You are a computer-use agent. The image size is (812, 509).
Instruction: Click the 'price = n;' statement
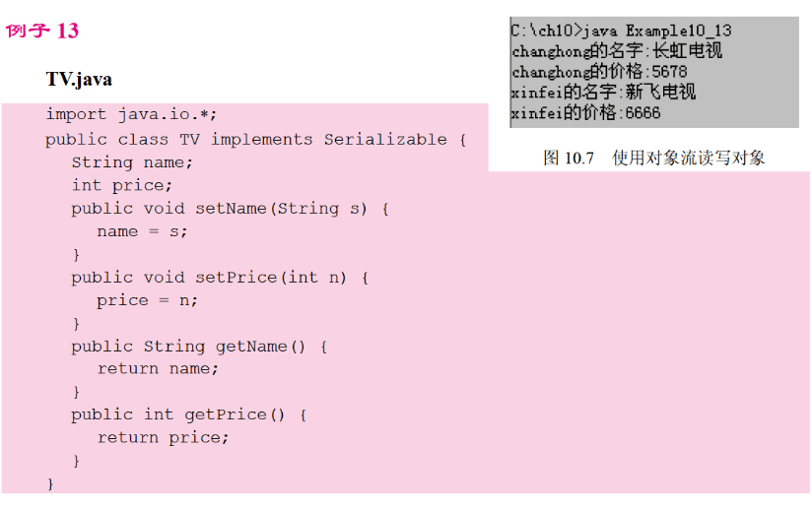[x=147, y=300]
